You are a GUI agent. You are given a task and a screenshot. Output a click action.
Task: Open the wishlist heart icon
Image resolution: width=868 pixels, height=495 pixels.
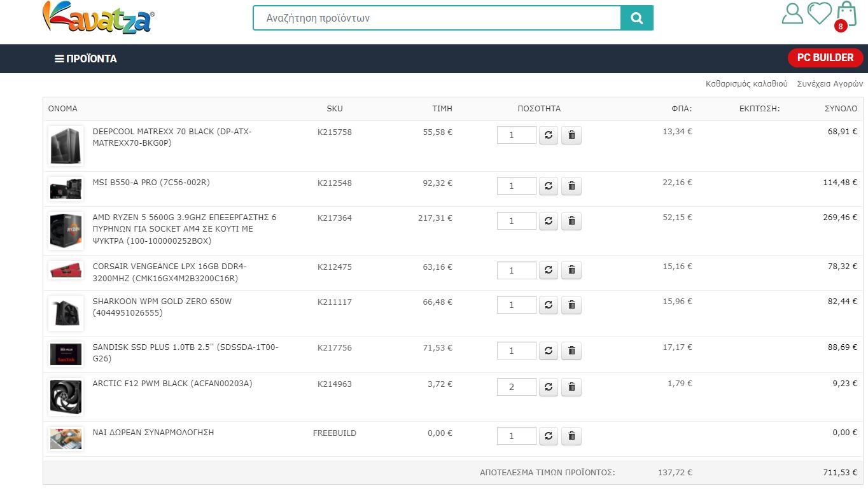(x=820, y=13)
